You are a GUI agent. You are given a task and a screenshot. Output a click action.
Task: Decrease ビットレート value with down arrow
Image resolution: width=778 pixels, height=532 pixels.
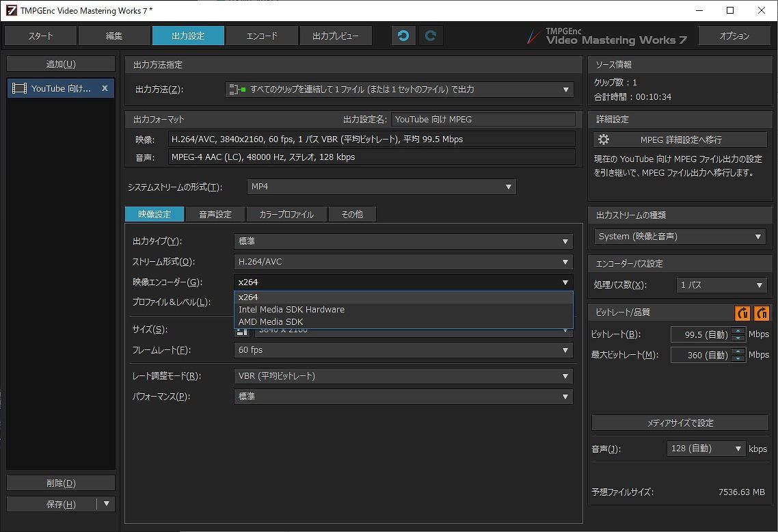click(x=738, y=338)
